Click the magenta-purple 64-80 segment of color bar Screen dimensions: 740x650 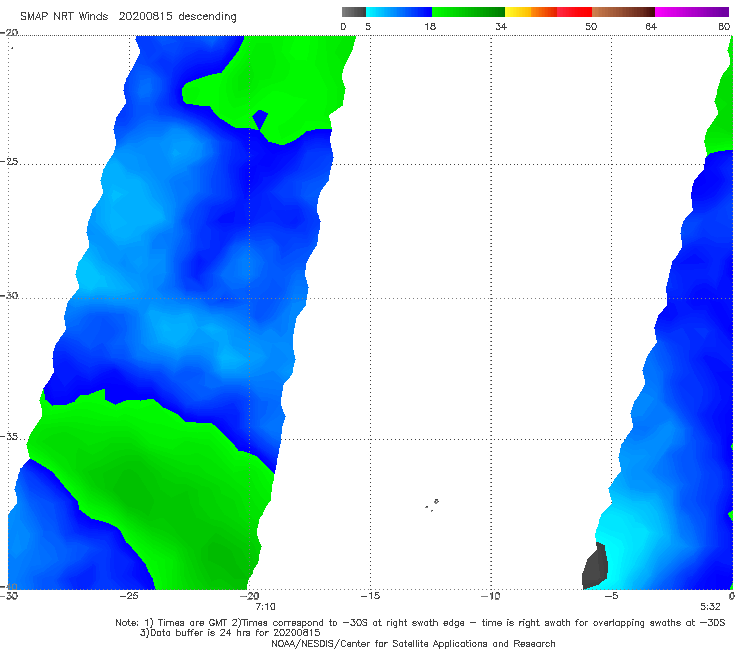(x=692, y=12)
